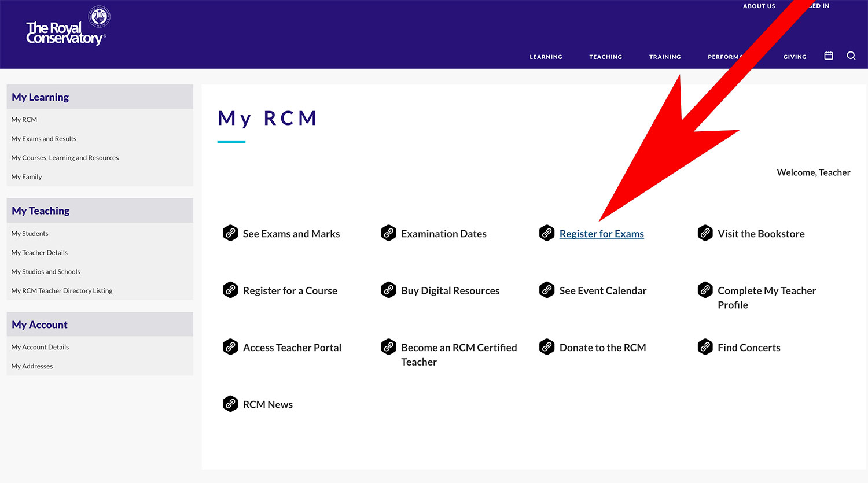Open the TEACHING menu
The width and height of the screenshot is (868, 483).
click(x=605, y=57)
